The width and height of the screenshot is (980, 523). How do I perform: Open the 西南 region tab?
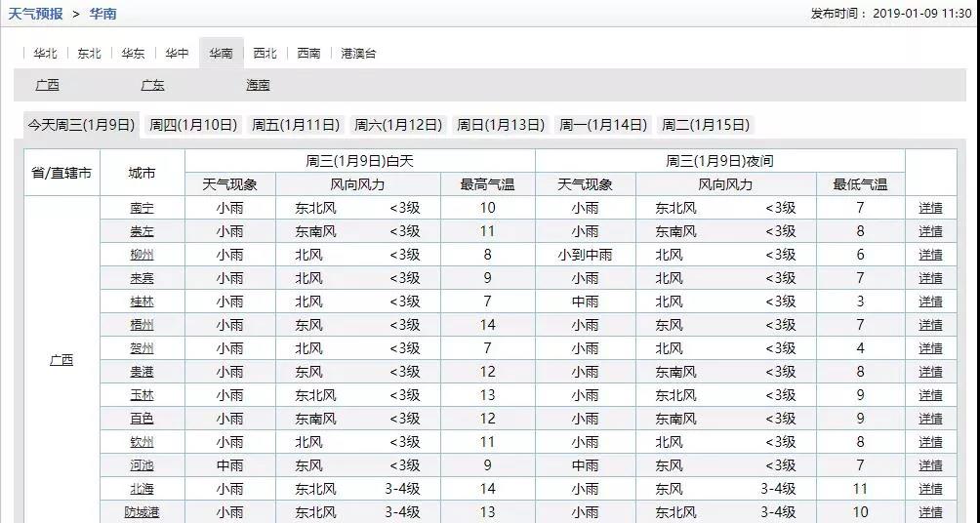tap(308, 54)
